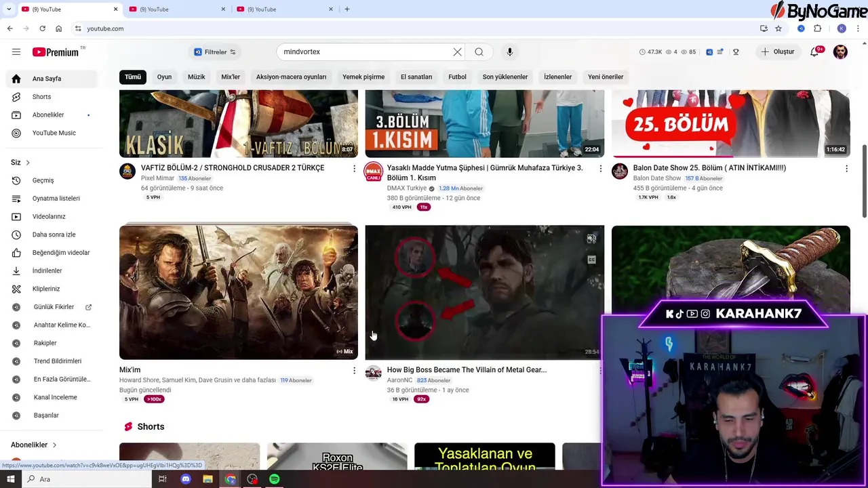The image size is (868, 488).
Task: Select the Oyun filter chip
Action: (x=164, y=77)
